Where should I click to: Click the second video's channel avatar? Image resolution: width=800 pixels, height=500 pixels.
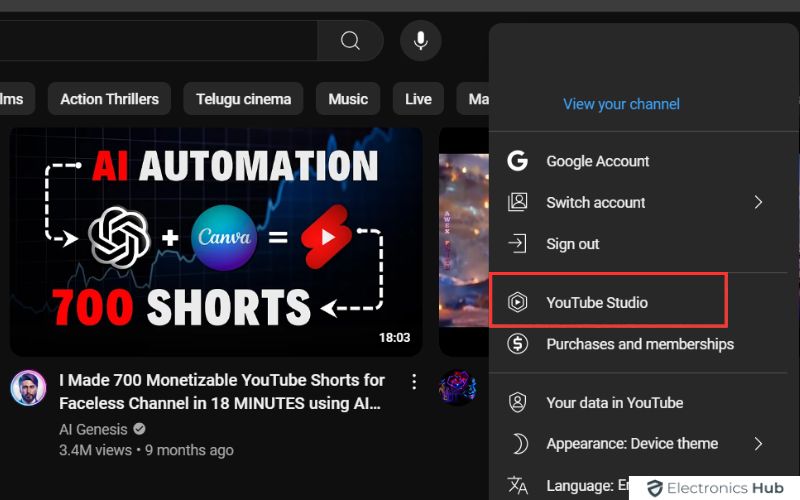coord(458,387)
